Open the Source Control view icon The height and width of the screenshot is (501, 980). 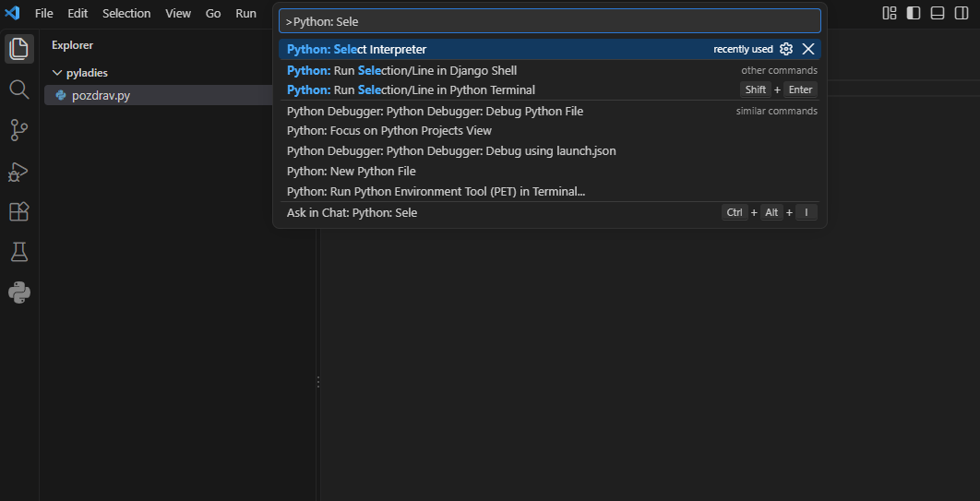point(19,130)
